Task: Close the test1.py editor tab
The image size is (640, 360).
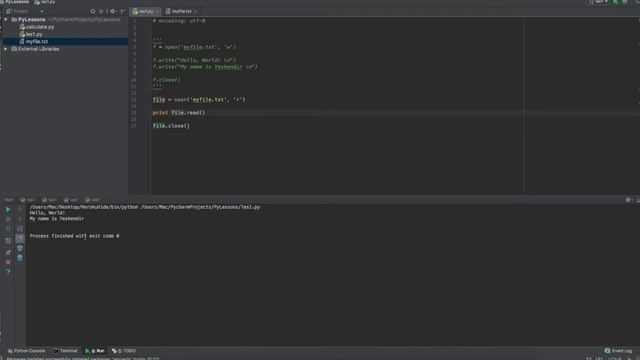Action: coord(157,11)
